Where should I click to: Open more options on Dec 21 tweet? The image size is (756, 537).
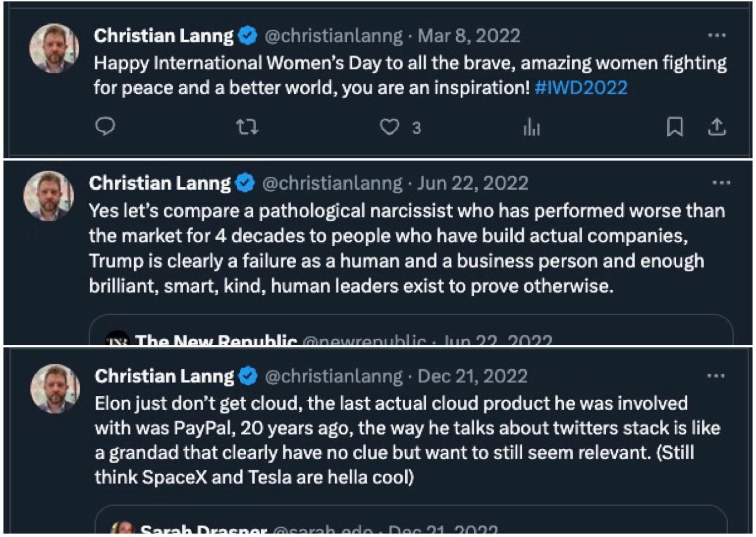pos(715,376)
